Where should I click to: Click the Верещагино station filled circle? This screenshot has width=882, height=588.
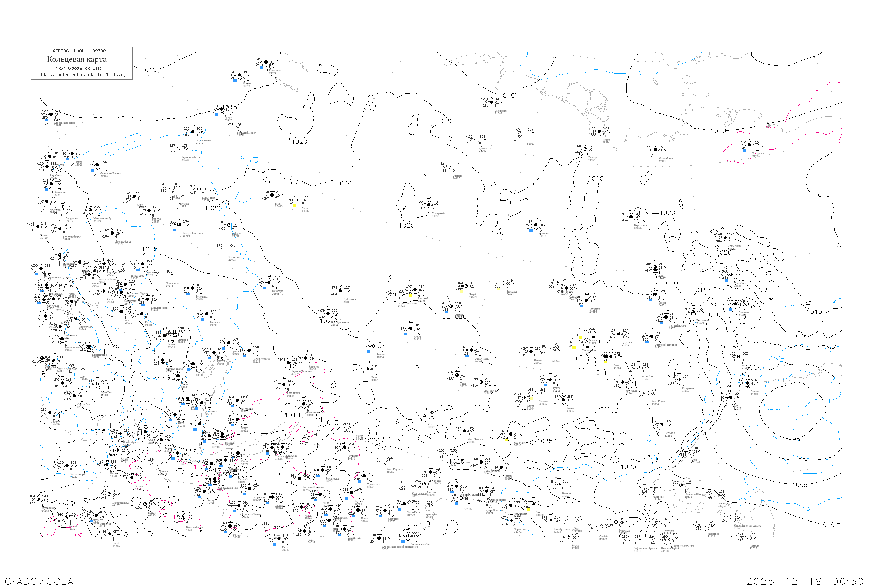tap(193, 132)
